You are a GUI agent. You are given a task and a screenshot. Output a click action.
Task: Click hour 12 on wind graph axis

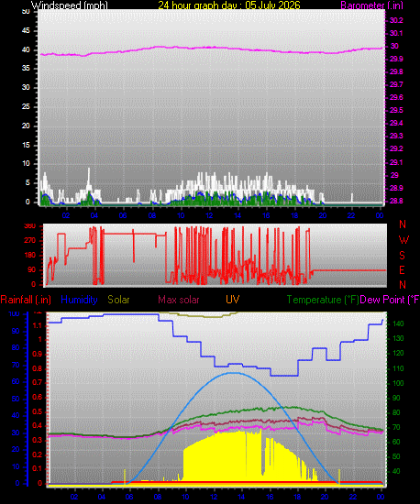(209, 215)
